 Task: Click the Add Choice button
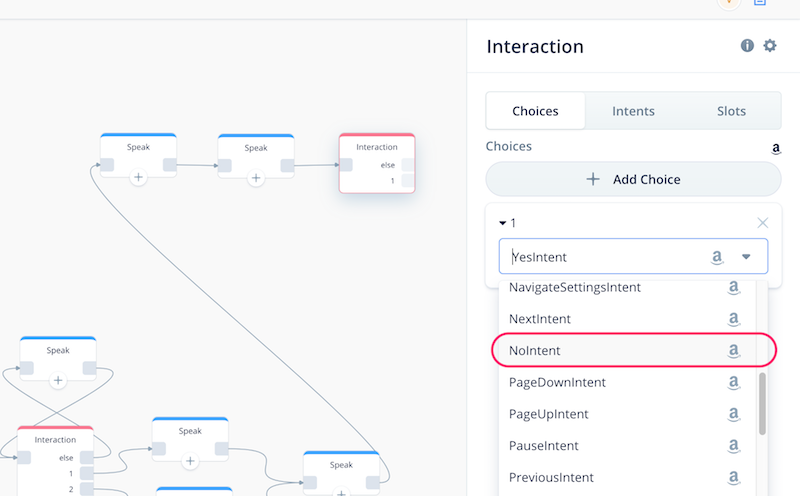tap(633, 179)
